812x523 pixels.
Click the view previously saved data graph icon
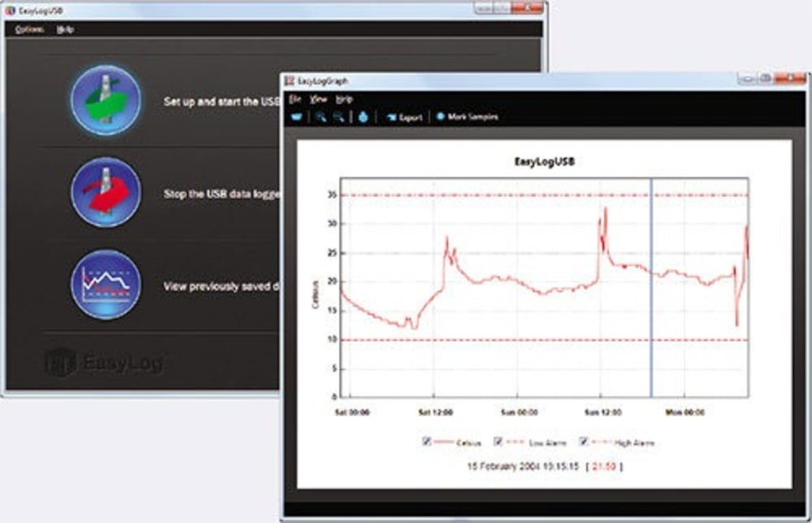tap(105, 285)
